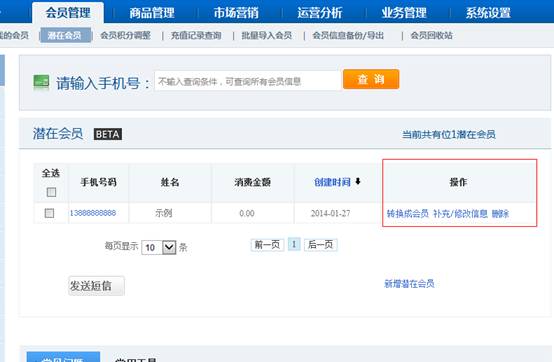The image size is (554, 362).
Task: Click the sort arrow next to 创建时间
Action: (x=358, y=182)
